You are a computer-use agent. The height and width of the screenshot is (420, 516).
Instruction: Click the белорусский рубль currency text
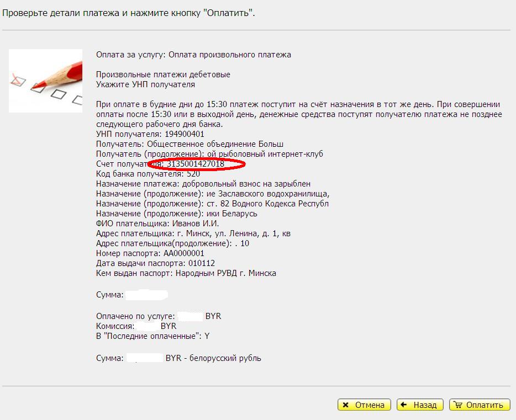point(225,358)
